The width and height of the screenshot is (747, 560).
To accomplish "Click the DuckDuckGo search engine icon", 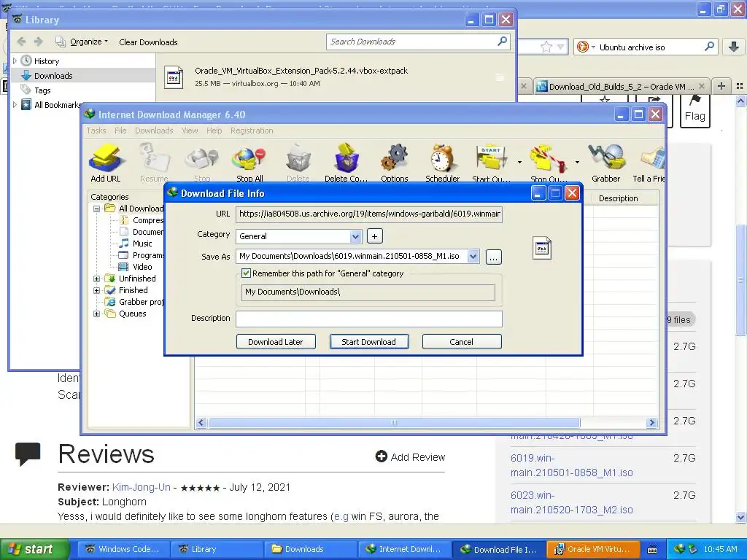I will (582, 47).
